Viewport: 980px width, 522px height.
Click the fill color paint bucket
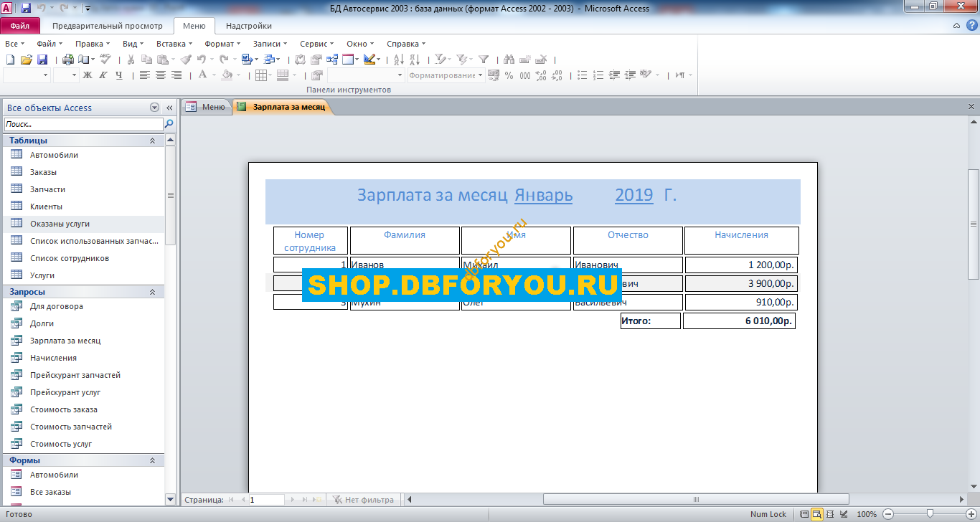pyautogui.click(x=227, y=75)
